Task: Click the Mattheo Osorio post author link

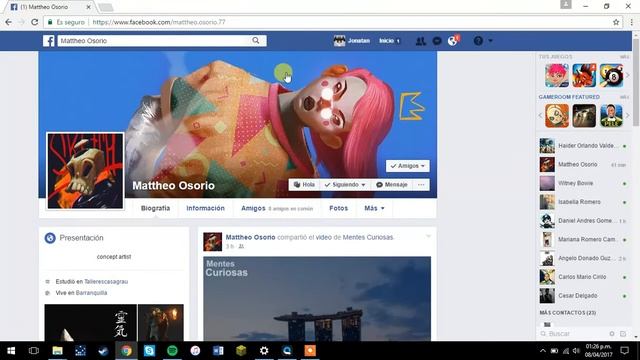Action: point(250,237)
